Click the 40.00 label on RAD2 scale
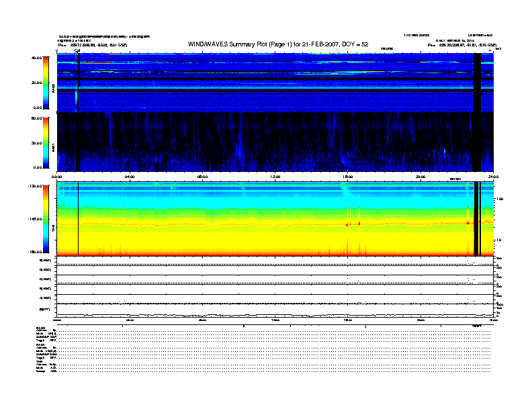532x411 pixels. click(x=36, y=58)
